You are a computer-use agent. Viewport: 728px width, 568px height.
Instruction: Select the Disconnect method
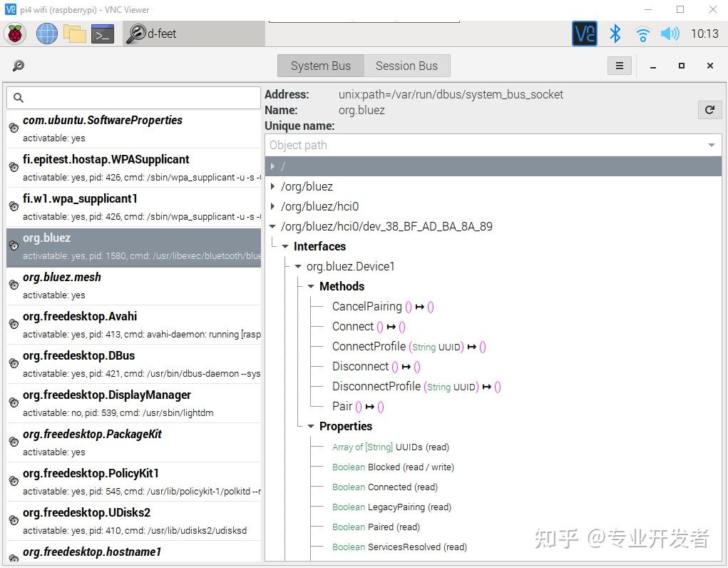[x=376, y=366]
